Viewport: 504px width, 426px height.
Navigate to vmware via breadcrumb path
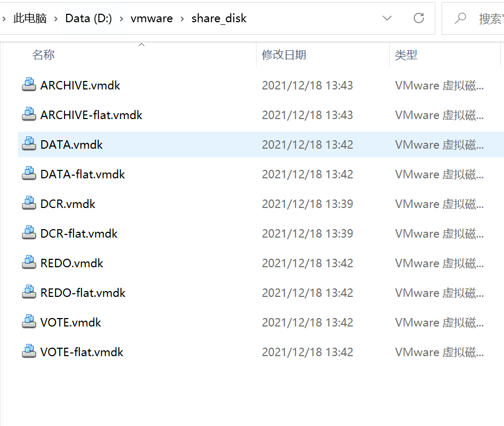pos(151,17)
